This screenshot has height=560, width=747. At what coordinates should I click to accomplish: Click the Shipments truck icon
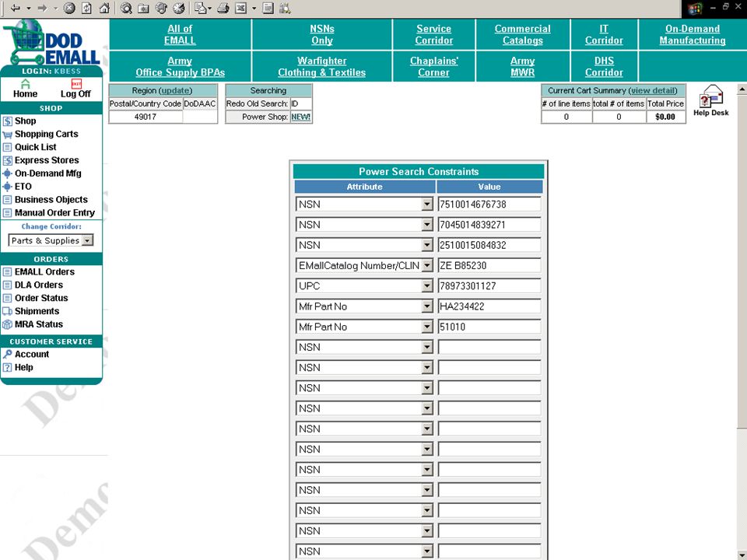tap(7, 311)
